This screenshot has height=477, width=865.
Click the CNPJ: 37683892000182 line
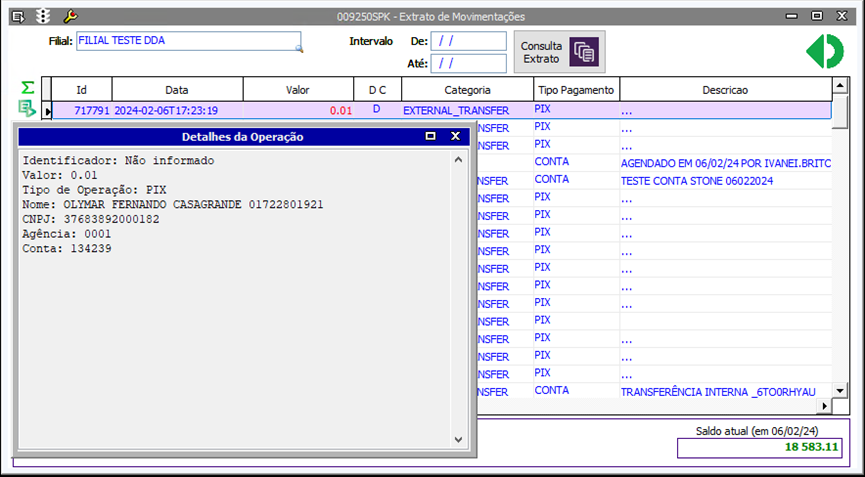tap(91, 219)
